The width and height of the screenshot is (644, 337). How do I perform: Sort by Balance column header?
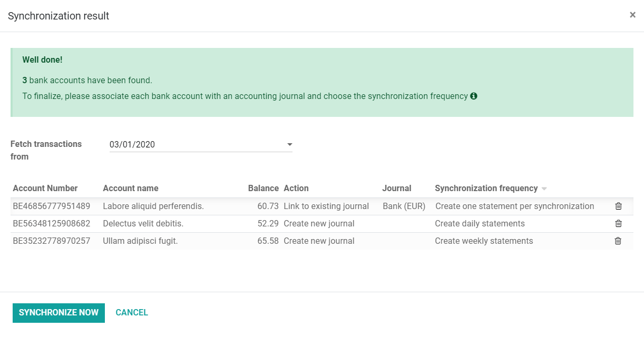264,188
